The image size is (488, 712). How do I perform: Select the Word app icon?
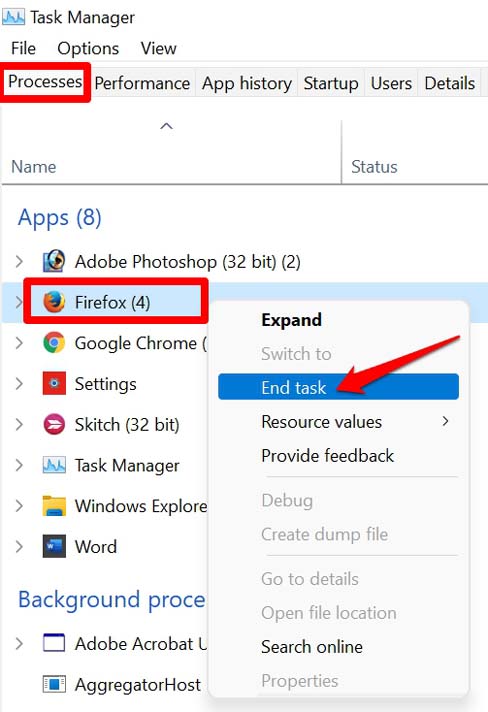tap(54, 546)
